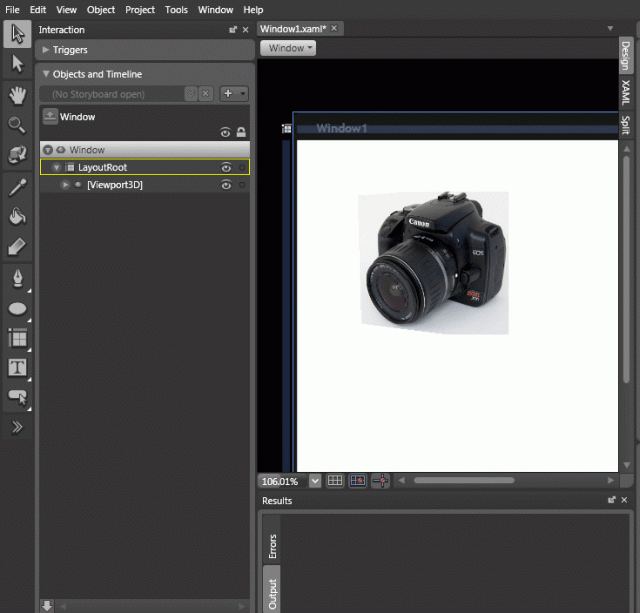The image size is (640, 613).
Task: Toggle show gridlines button below canvas
Action: 336,481
